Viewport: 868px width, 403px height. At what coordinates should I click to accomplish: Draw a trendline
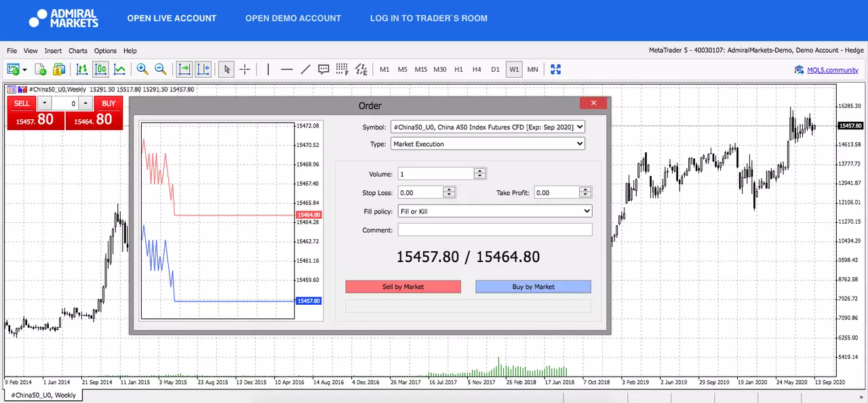point(305,69)
